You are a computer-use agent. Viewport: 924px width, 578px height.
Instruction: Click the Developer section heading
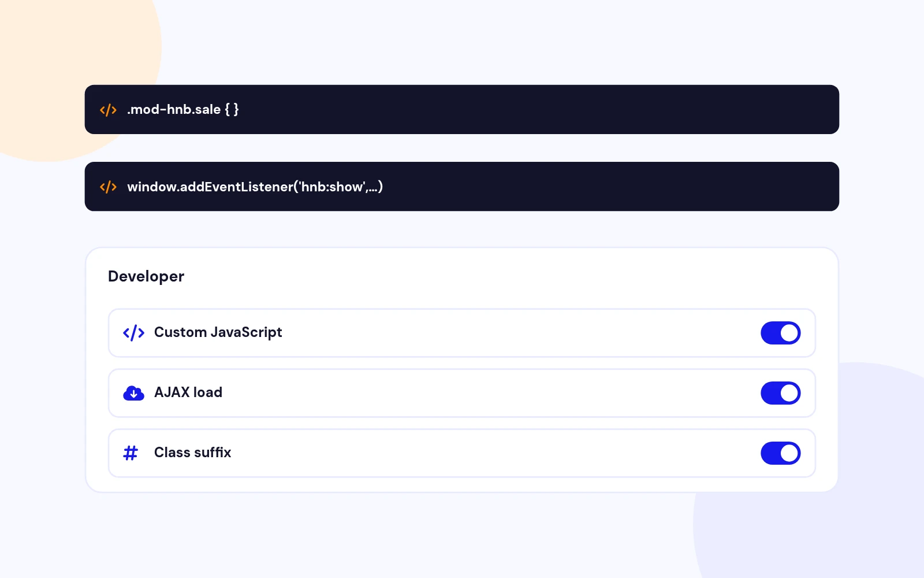(146, 276)
